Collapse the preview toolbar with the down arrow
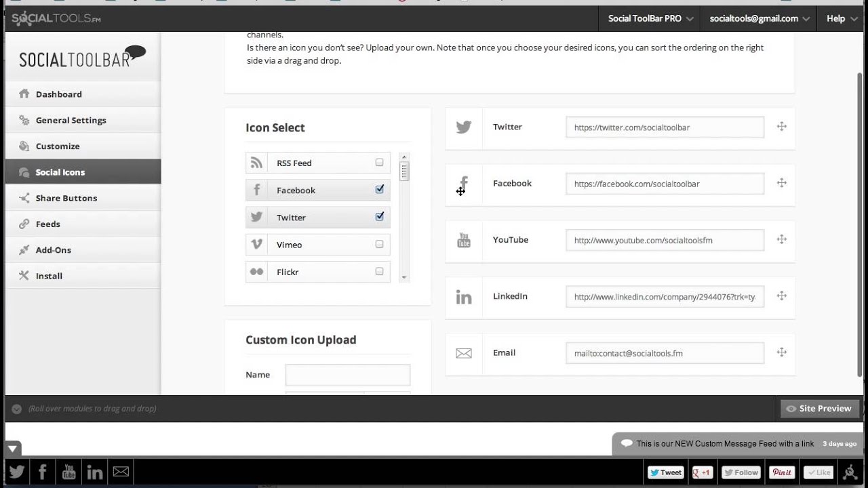The width and height of the screenshot is (868, 488). tap(13, 449)
